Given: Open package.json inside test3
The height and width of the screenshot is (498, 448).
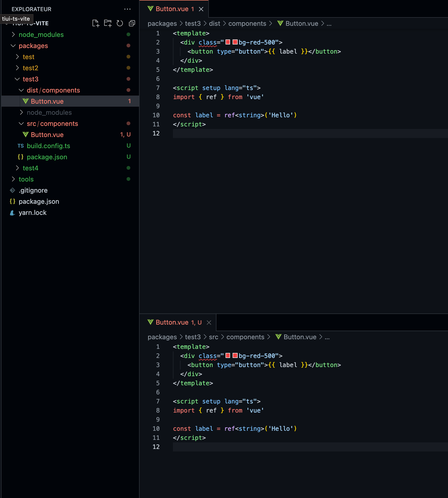Looking at the screenshot, I should click(70, 157).
